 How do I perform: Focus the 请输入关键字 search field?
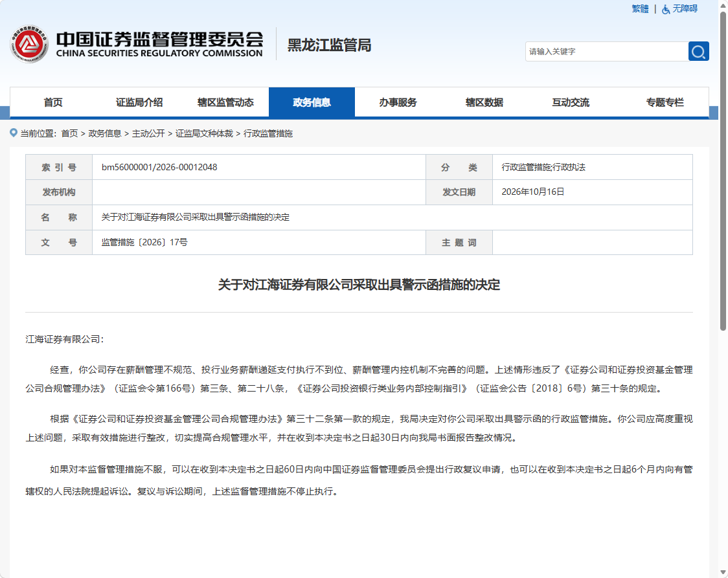607,52
